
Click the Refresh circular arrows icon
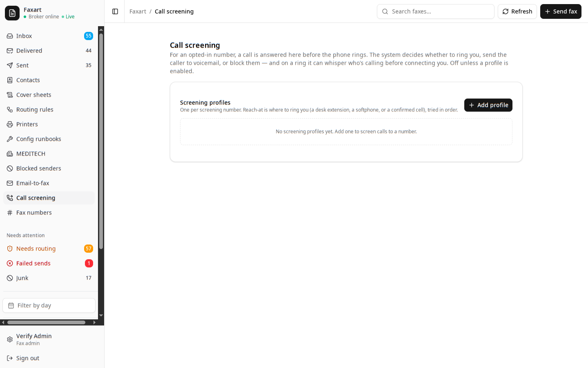[506, 11]
